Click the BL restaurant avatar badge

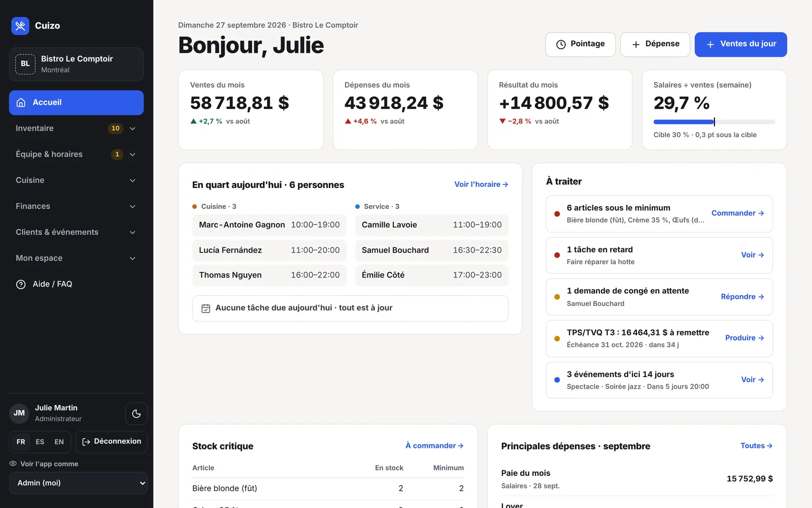pyautogui.click(x=25, y=64)
